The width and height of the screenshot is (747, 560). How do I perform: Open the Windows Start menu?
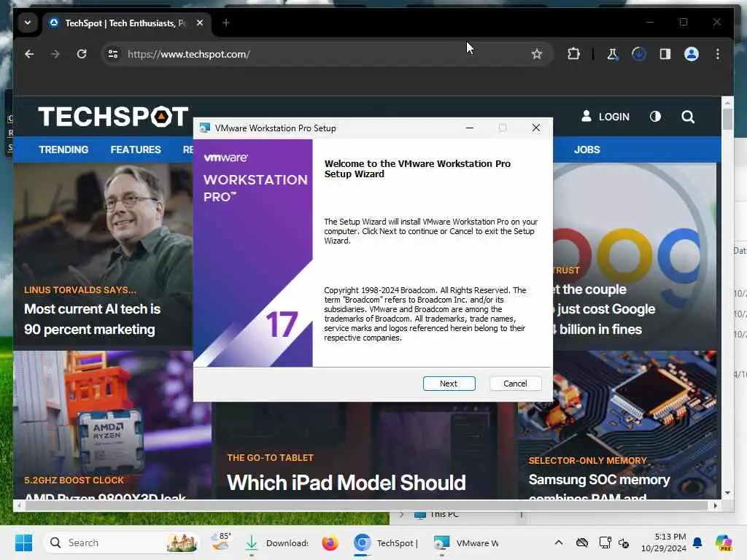click(x=23, y=542)
